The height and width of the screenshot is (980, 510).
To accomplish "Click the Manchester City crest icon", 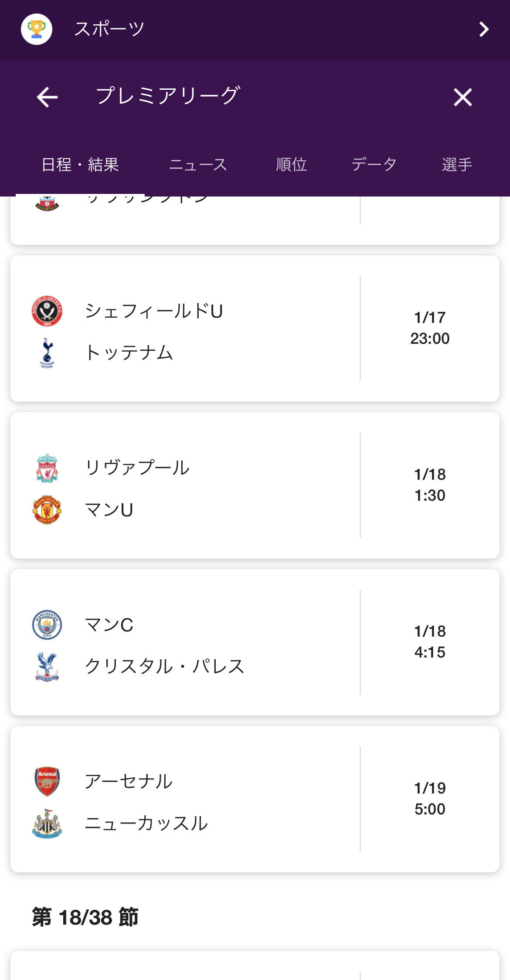I will pyautogui.click(x=47, y=625).
